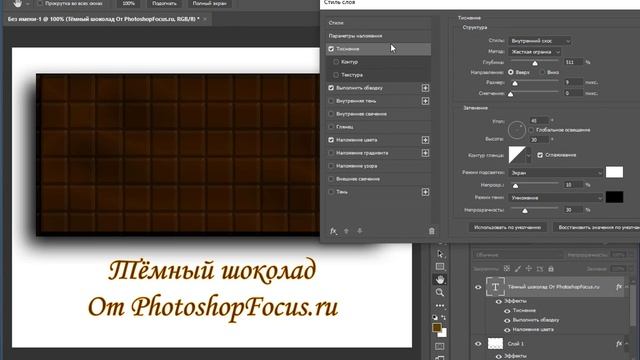Click the fx add-effect icon in dialog

click(x=333, y=231)
